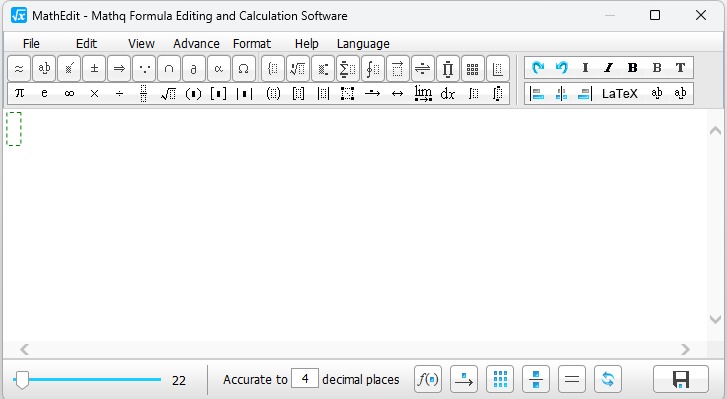This screenshot has width=727, height=399.
Task: Open the File menu
Action: [31, 44]
